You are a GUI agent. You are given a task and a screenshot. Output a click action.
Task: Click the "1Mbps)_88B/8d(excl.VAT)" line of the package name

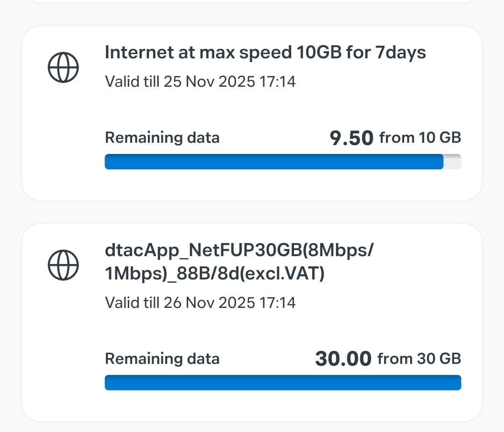[x=215, y=274]
